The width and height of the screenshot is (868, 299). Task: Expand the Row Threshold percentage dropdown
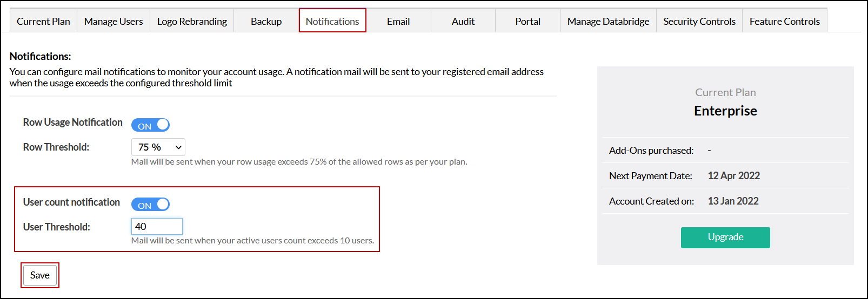click(158, 147)
